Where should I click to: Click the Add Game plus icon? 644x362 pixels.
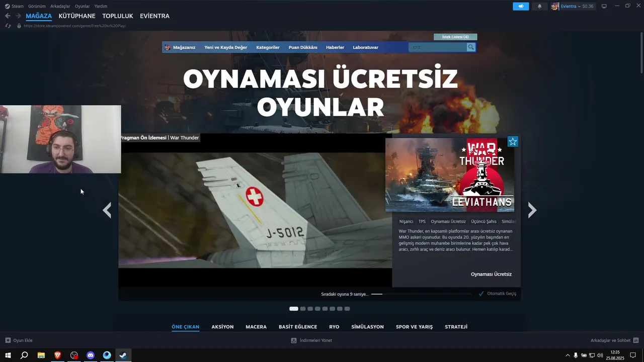coord(8,340)
